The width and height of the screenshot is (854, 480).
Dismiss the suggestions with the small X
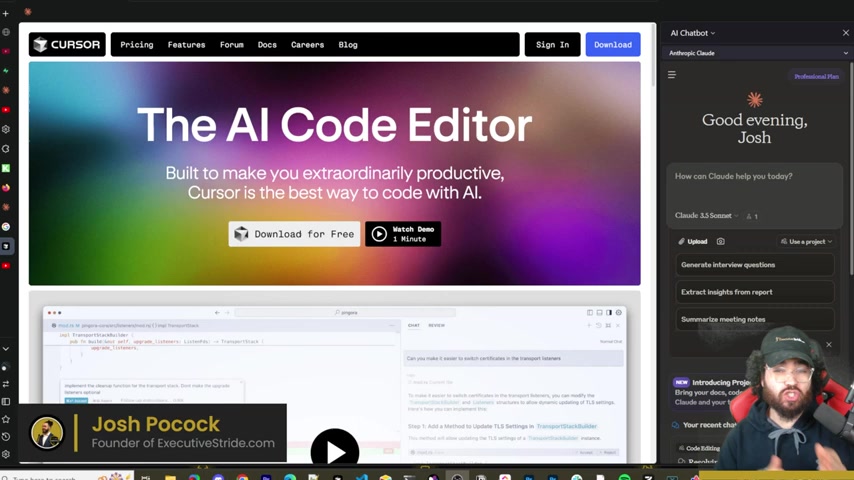tap(828, 344)
